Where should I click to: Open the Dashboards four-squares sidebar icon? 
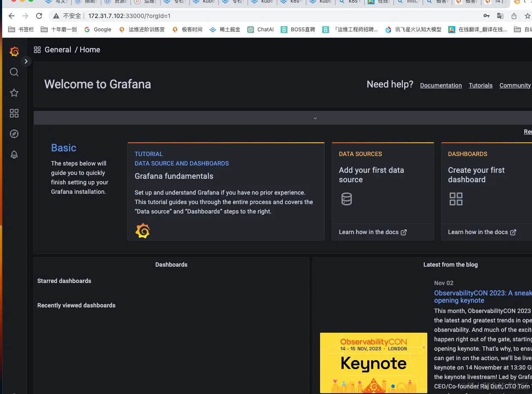click(x=14, y=113)
